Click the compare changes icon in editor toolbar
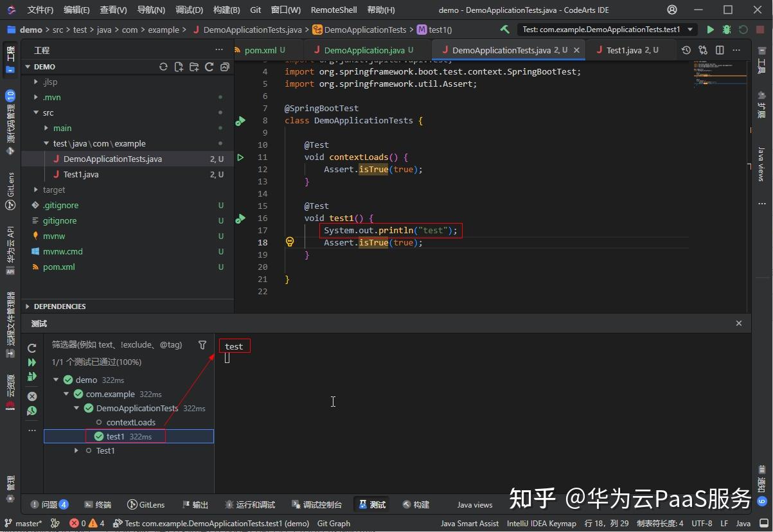Image resolution: width=773 pixels, height=532 pixels. [703, 50]
